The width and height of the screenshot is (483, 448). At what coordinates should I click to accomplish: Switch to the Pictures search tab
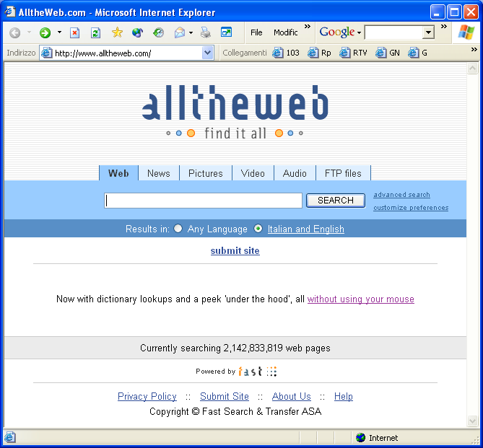206,173
